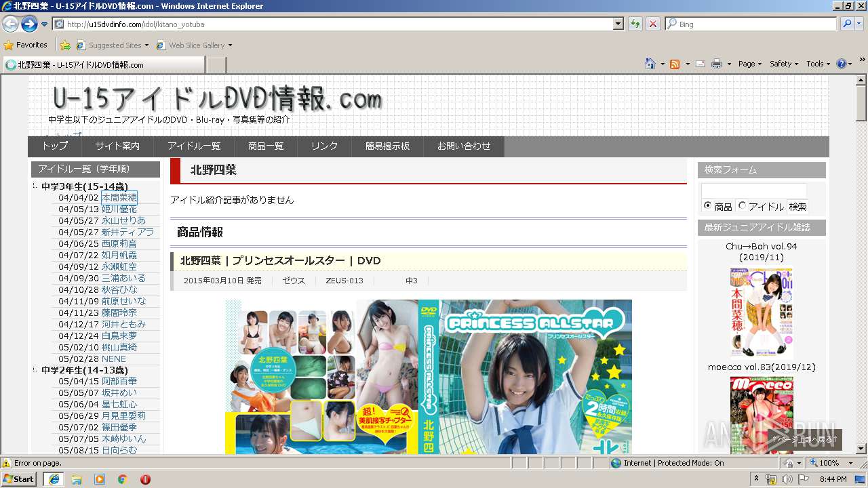Viewport: 868px width, 488px height.
Task: Open Web Slice Gallery
Action: (x=194, y=45)
